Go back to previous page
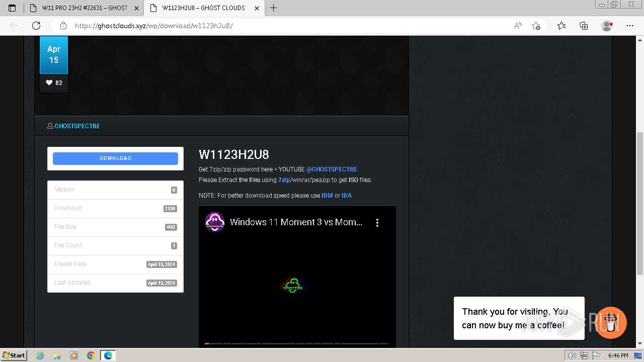This screenshot has width=644, height=362. (14, 26)
